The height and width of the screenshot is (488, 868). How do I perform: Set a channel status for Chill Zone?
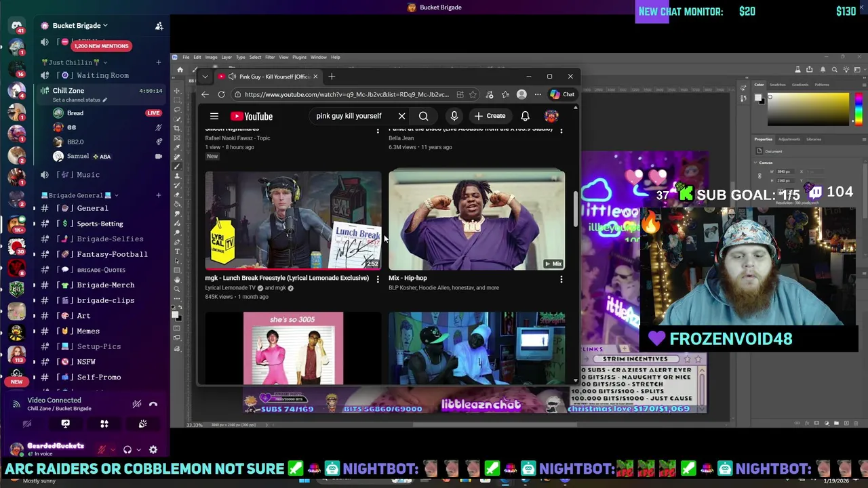click(80, 100)
